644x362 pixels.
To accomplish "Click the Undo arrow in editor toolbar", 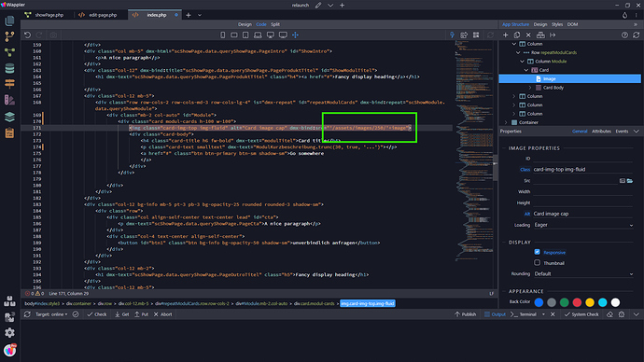I will pos(27,35).
